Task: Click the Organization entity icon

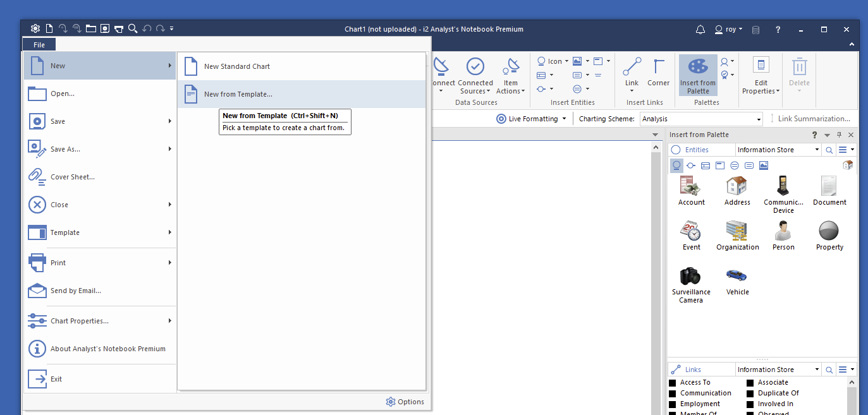Action: tap(737, 235)
